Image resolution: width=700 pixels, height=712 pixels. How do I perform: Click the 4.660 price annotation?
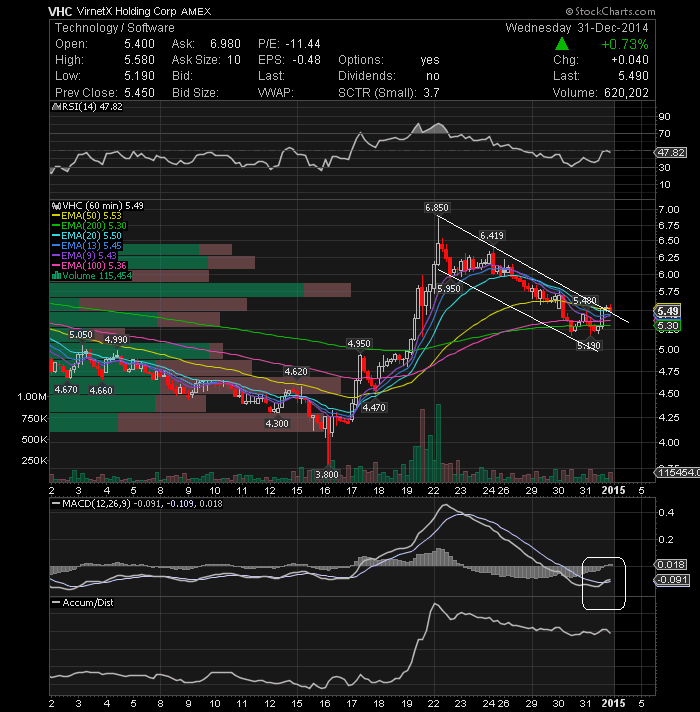(101, 391)
